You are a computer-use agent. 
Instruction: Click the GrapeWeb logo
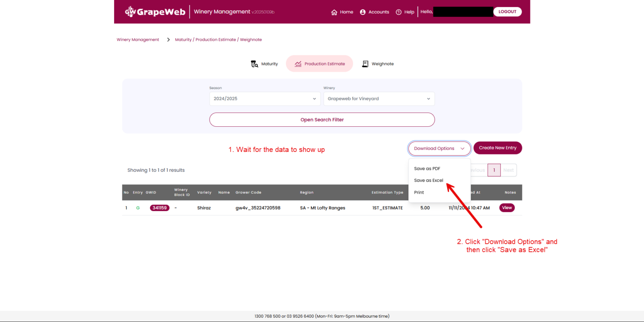coord(155,12)
